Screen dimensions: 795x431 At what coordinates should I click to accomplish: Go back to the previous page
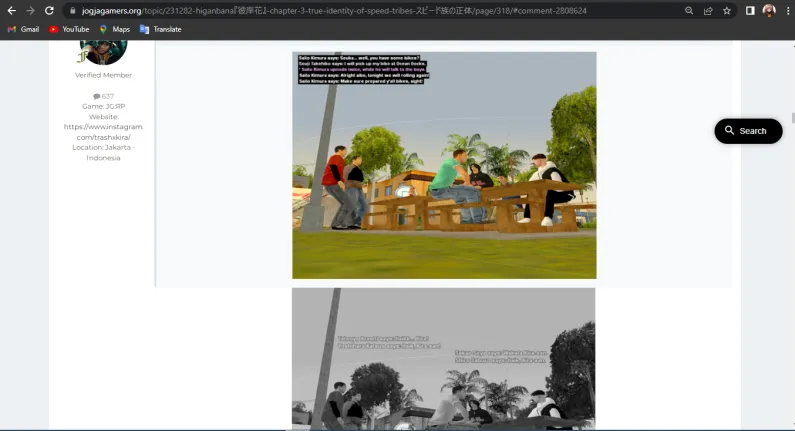[x=12, y=11]
